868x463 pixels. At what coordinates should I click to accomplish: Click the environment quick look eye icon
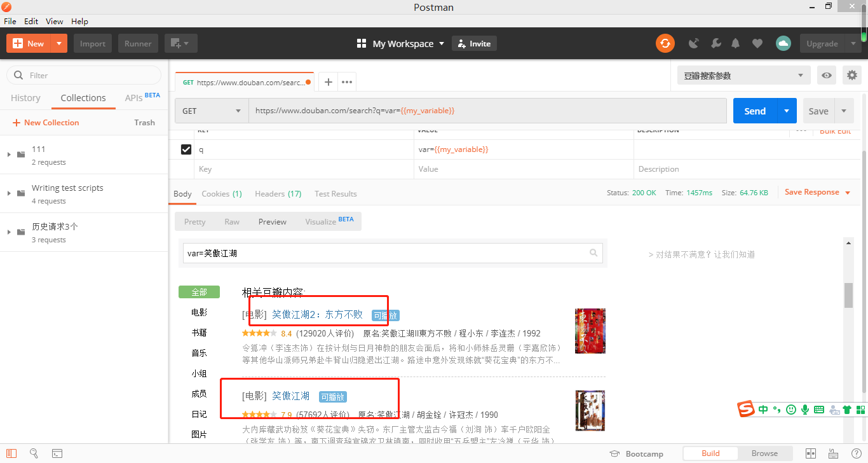click(826, 75)
